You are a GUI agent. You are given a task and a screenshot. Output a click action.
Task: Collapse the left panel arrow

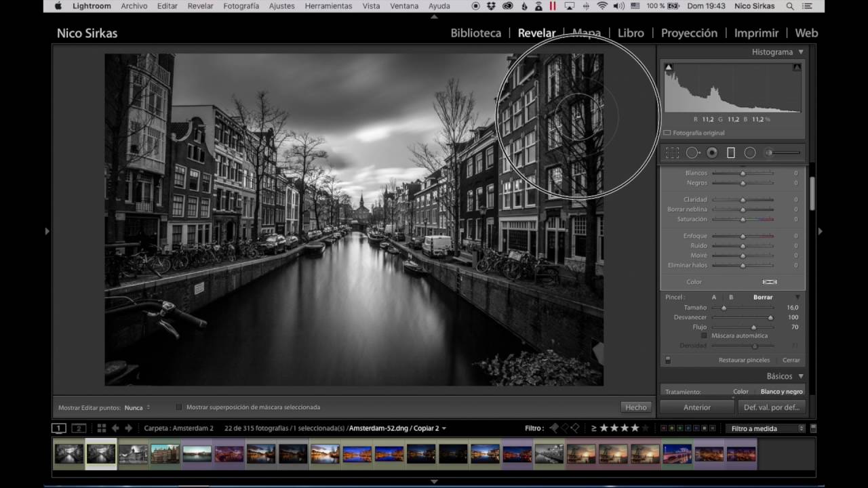[47, 231]
